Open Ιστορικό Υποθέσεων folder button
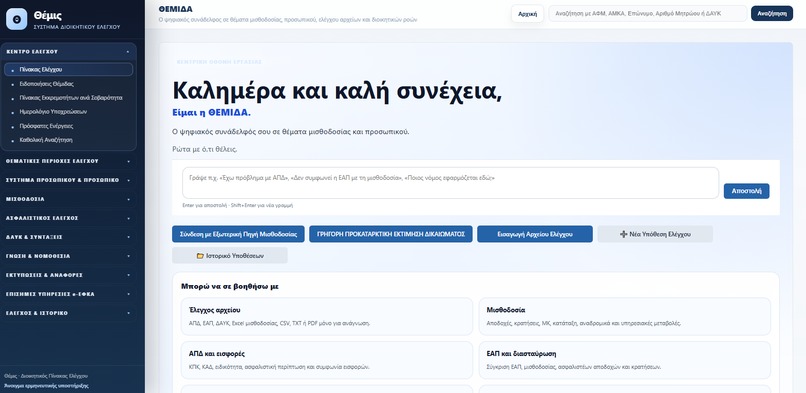Viewport: 806px width, 393px height. 230,255
